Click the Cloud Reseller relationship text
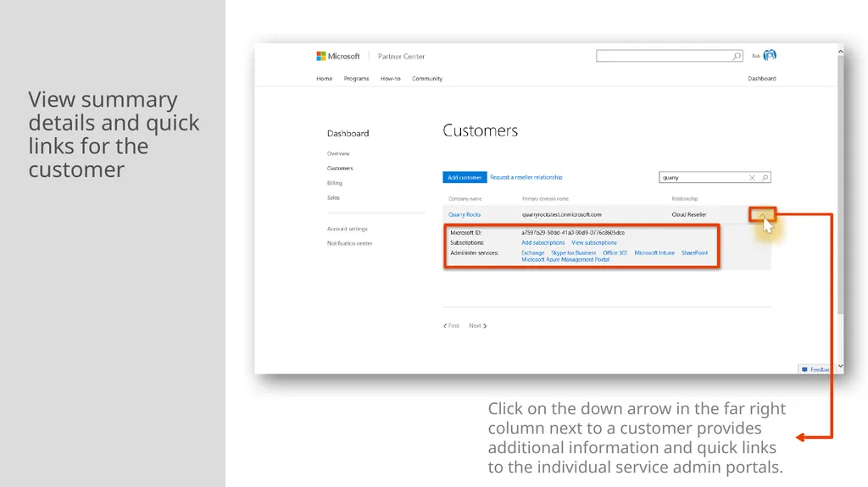Viewport: 868px width, 487px height. [688, 215]
